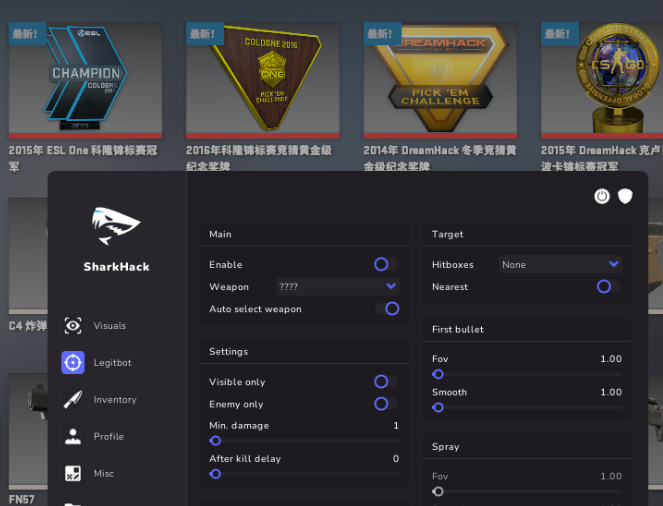Image resolution: width=663 pixels, height=506 pixels.
Task: Click the Hitboxes dropdown chevron arrow
Action: coord(614,264)
